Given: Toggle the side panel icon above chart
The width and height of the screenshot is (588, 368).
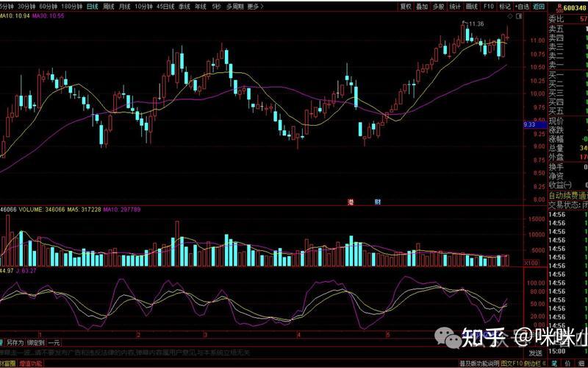Looking at the screenshot, I should pyautogui.click(x=519, y=16).
